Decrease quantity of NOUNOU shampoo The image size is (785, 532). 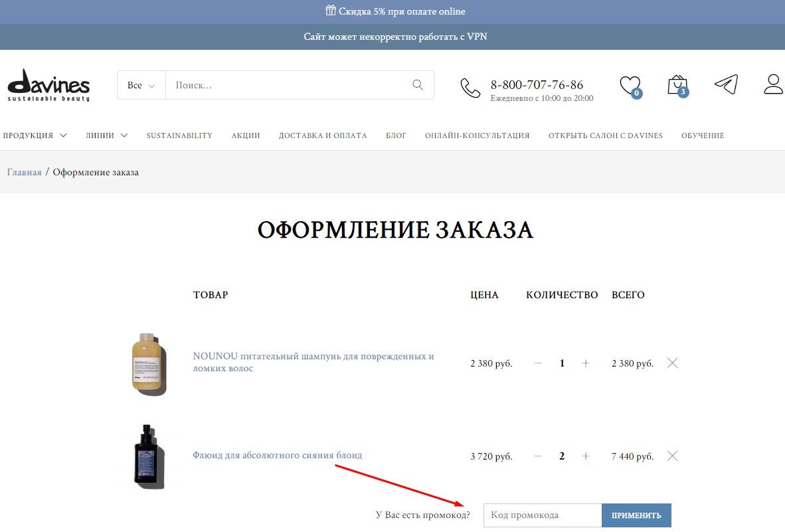538,363
